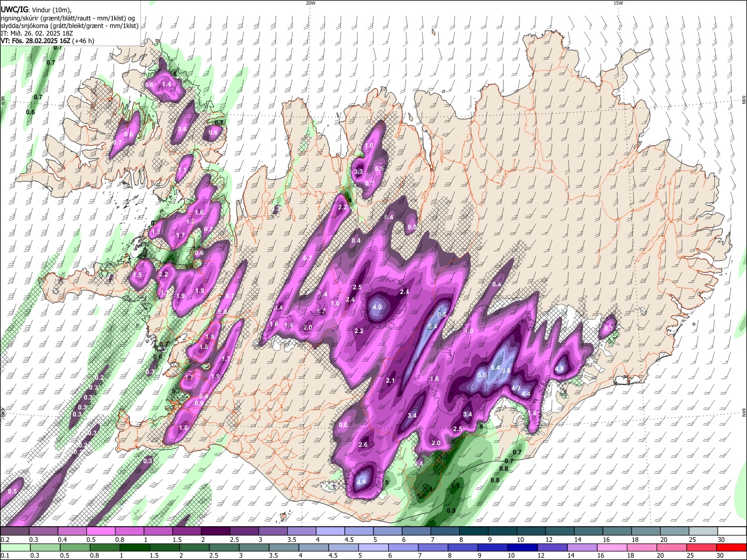Select the bright pink swatch between 0.5 and 0.8 top row
Screen dimensions: 747x560
[100, 531]
